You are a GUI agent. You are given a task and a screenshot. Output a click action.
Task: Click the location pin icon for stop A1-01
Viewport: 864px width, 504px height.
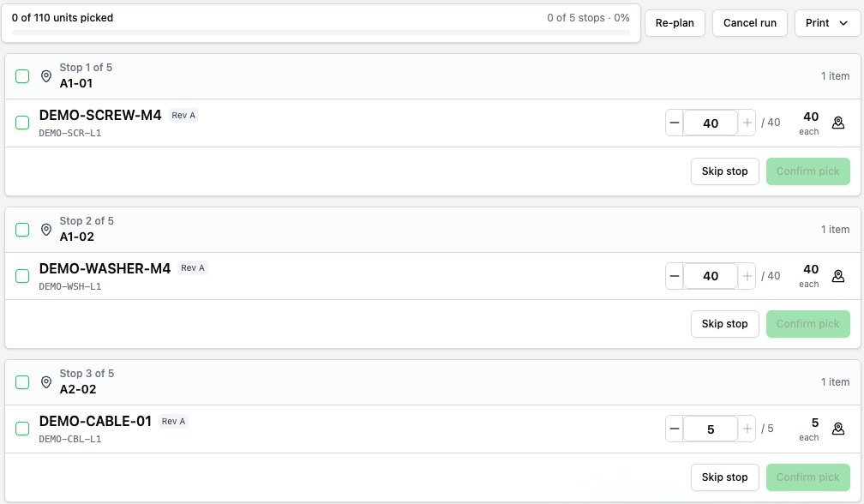(46, 76)
